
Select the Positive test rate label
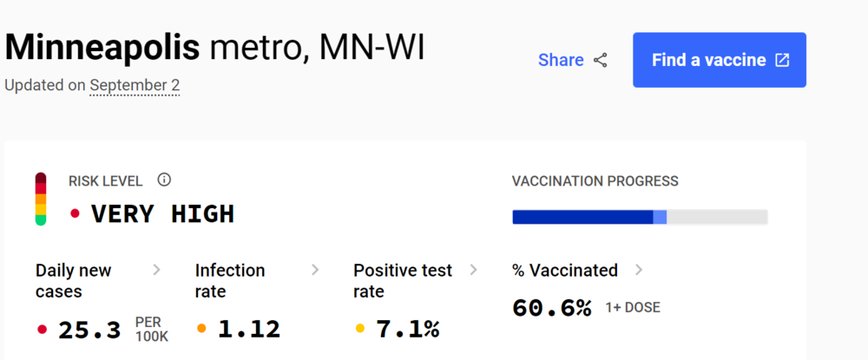click(x=403, y=281)
